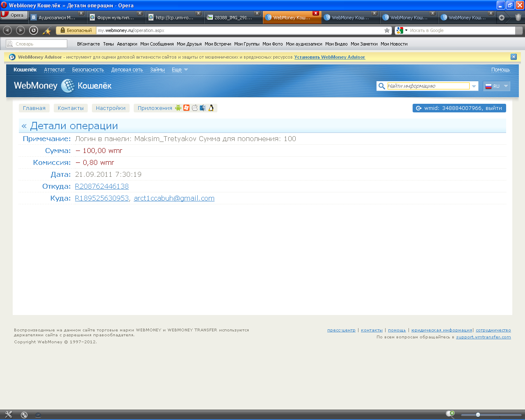Open the 'Настройки' page tab
Viewport: 525px width, 420px height.
111,108
